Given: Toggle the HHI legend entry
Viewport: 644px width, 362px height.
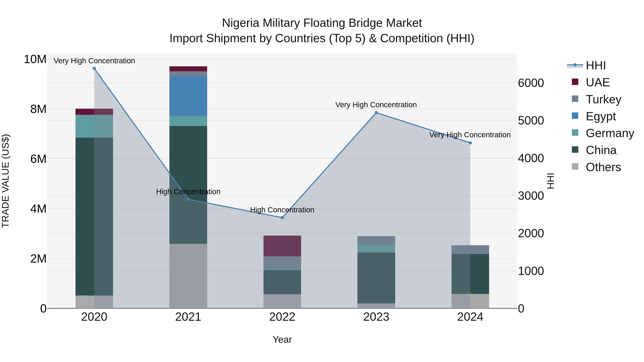Looking at the screenshot, I should [x=587, y=65].
